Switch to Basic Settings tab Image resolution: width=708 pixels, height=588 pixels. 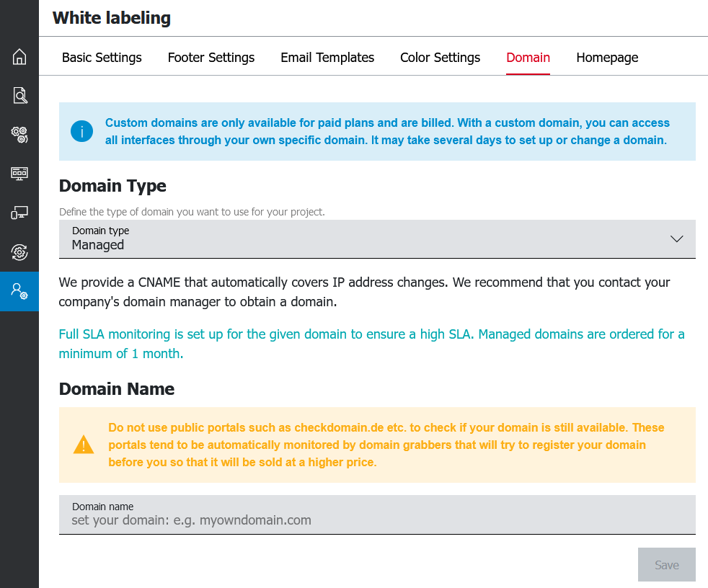pyautogui.click(x=102, y=58)
